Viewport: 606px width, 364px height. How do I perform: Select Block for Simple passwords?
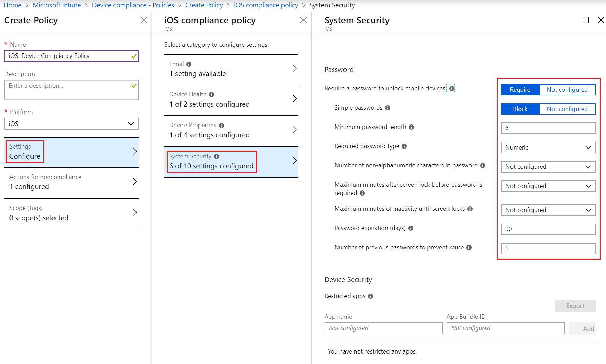pyautogui.click(x=520, y=109)
